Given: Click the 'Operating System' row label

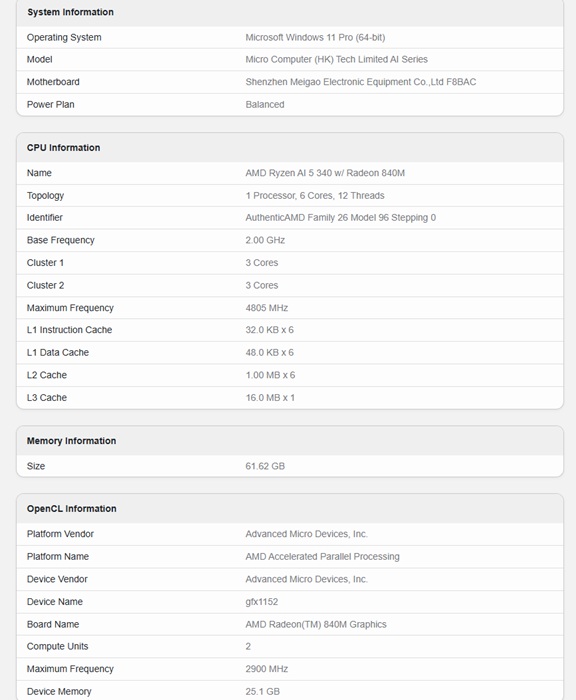Looking at the screenshot, I should point(64,38).
